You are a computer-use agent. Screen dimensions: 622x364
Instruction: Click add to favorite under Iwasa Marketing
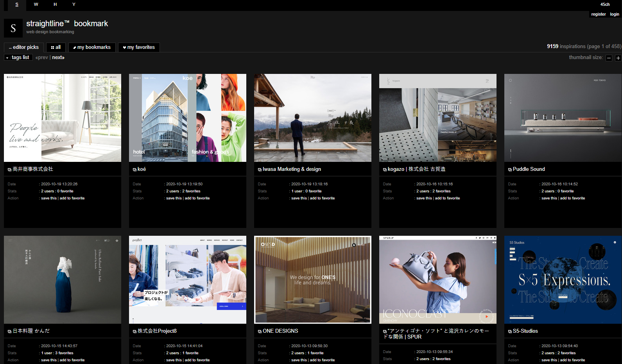322,198
